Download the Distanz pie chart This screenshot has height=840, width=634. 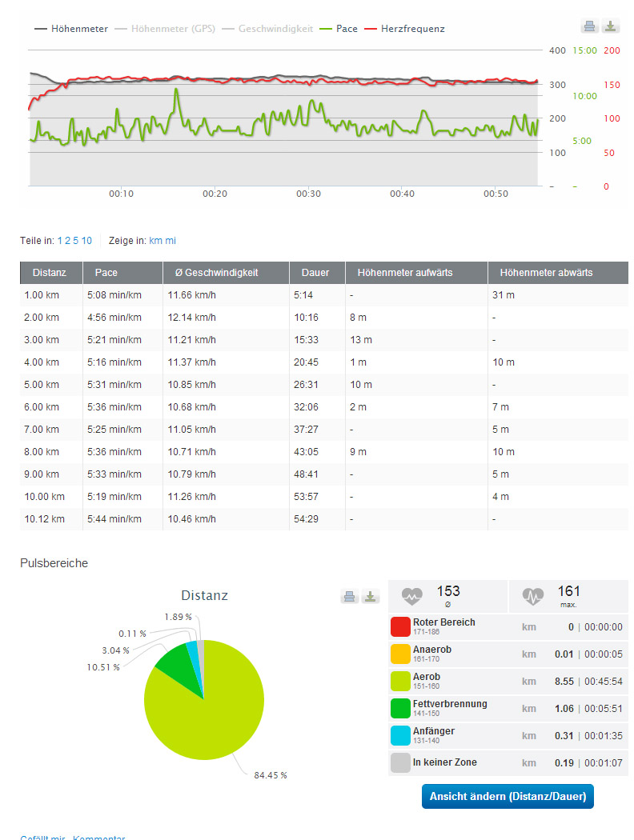(x=370, y=597)
